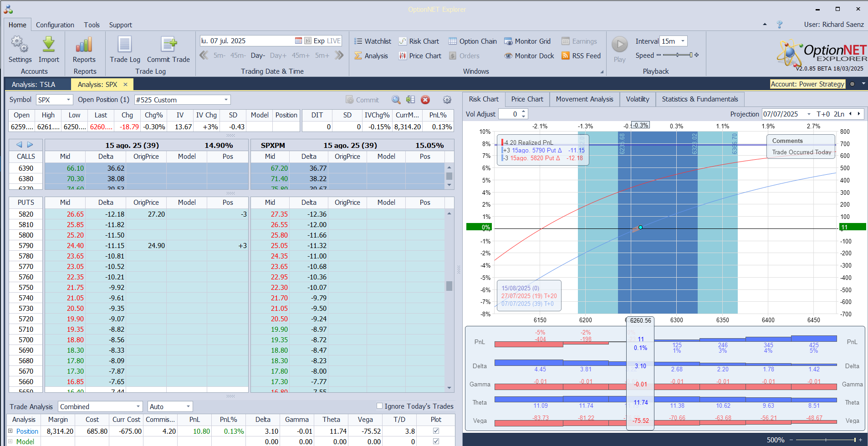Image resolution: width=868 pixels, height=446 pixels.
Task: Open the #525 Custom position dropdown
Action: pyautogui.click(x=226, y=100)
